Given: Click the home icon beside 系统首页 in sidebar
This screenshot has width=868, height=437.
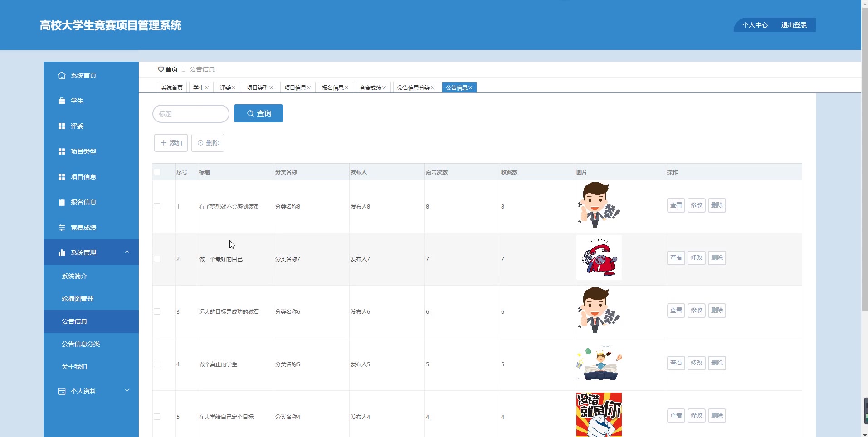Looking at the screenshot, I should click(62, 75).
